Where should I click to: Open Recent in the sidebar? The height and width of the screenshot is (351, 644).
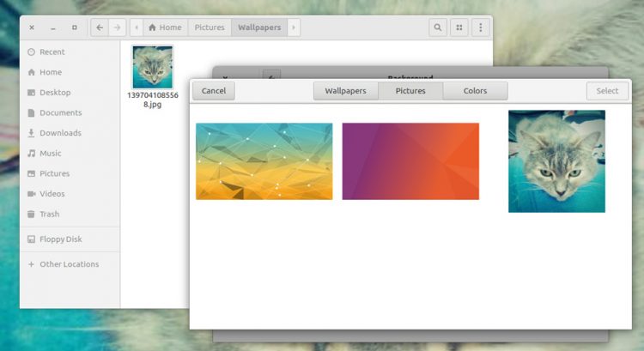(52, 51)
